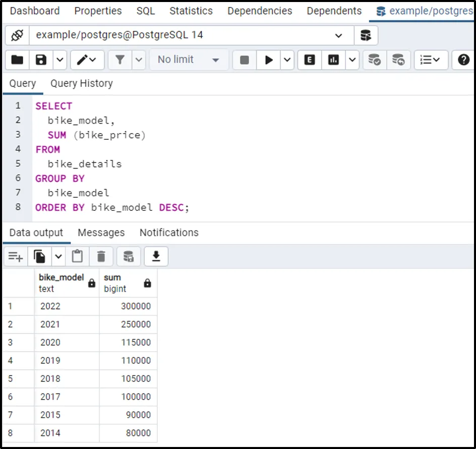Click the Explain query E icon

310,60
